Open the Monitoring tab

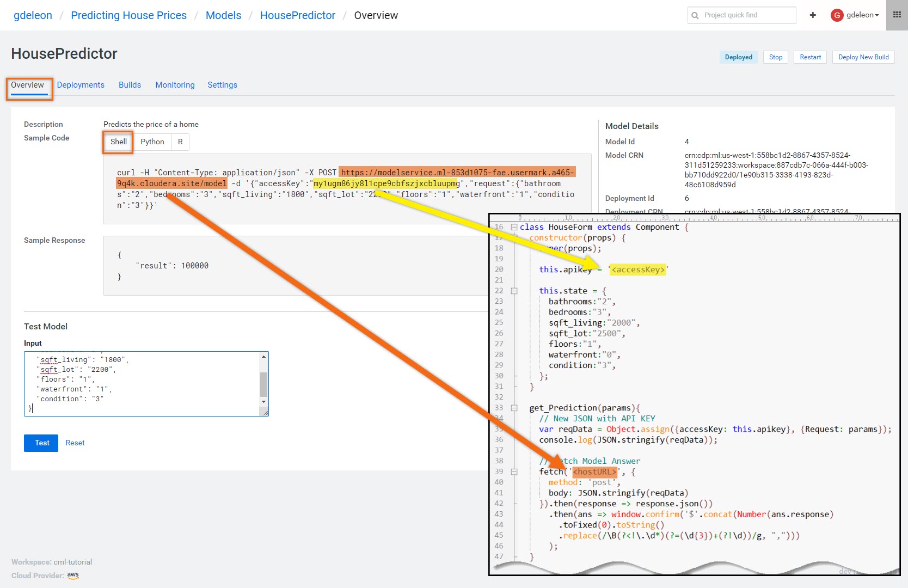tap(175, 85)
